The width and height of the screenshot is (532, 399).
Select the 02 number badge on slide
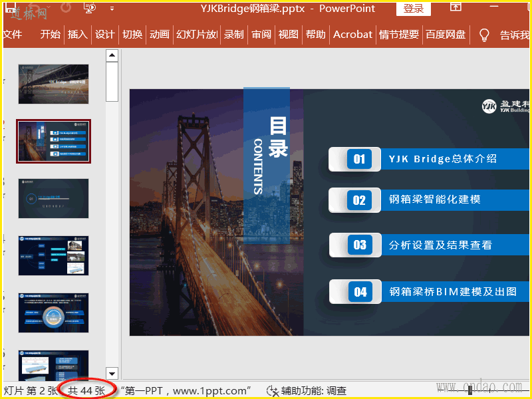point(359,200)
